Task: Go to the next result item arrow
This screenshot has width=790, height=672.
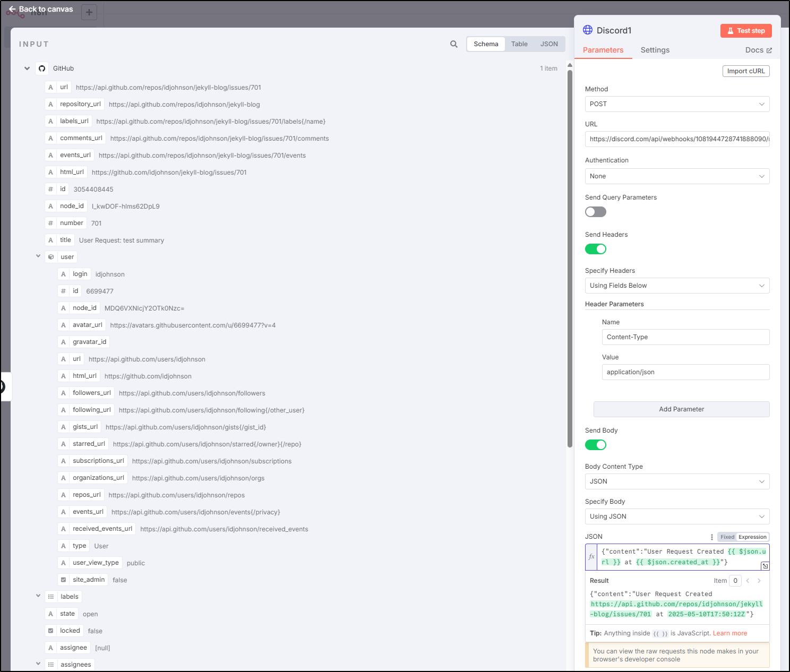Action: pyautogui.click(x=759, y=581)
